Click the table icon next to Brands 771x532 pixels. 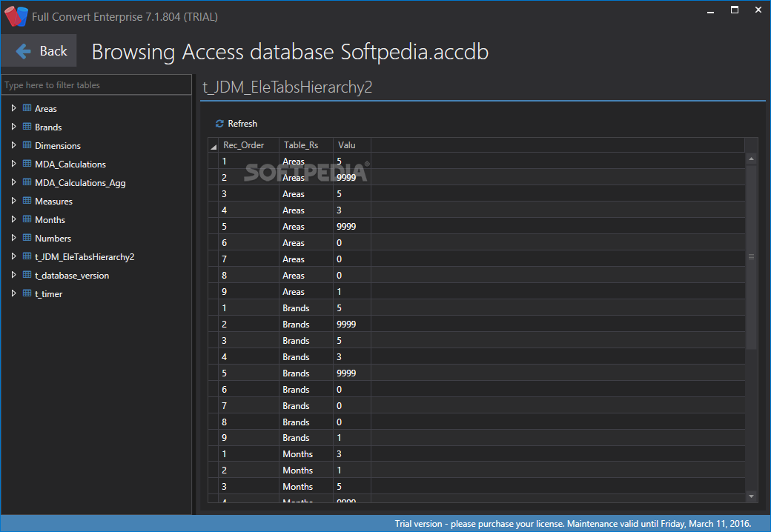pyautogui.click(x=27, y=127)
